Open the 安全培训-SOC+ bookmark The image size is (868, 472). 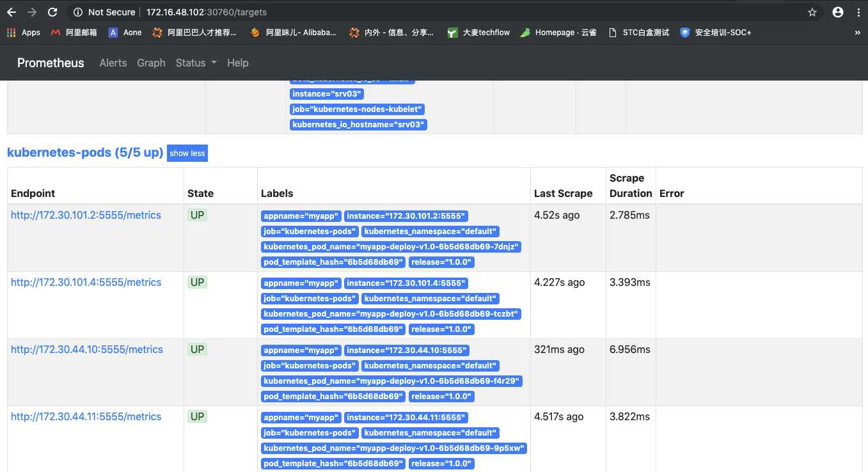click(716, 32)
